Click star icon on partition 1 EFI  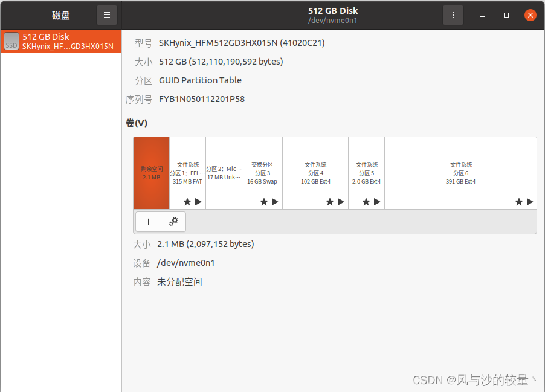pyautogui.click(x=187, y=202)
